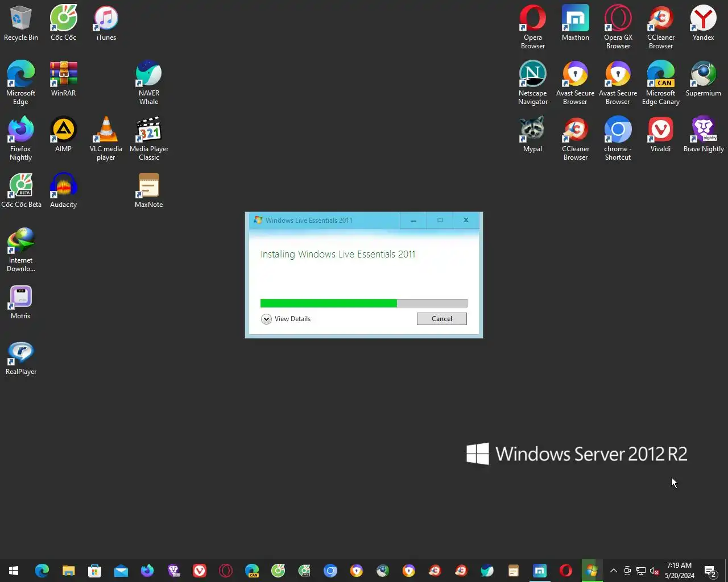Open the Cốc Cốc desktop shortcut
Viewport: 728px width, 582px height.
63,23
